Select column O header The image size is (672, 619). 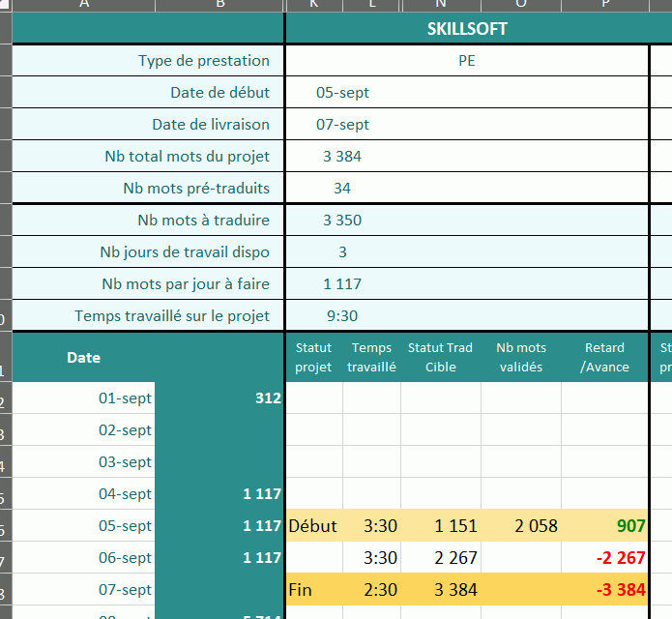[x=521, y=5]
